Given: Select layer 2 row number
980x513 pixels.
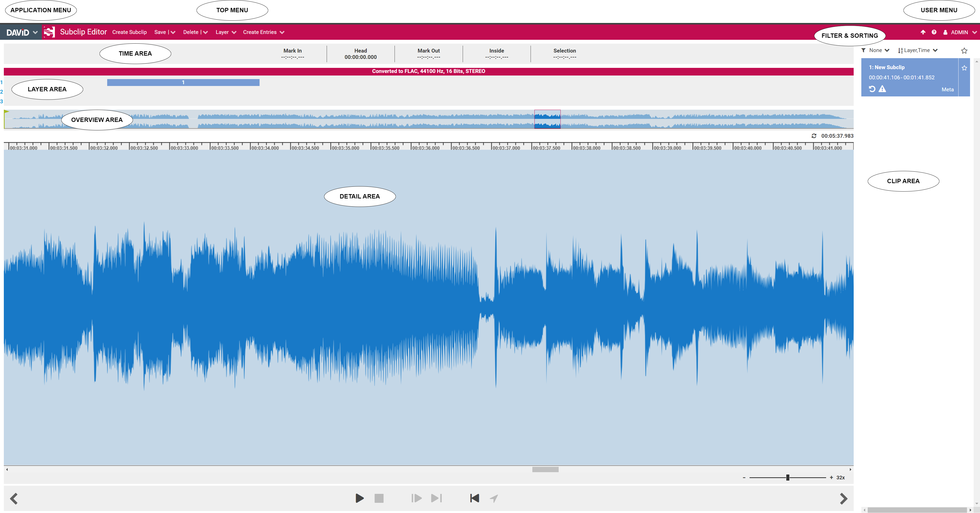Looking at the screenshot, I should pyautogui.click(x=2, y=92).
